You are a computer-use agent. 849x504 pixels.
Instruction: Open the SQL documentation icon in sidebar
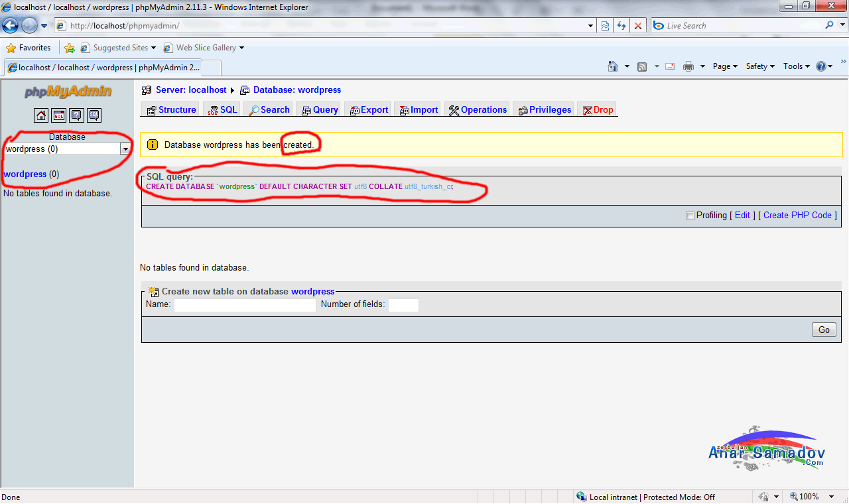[94, 115]
